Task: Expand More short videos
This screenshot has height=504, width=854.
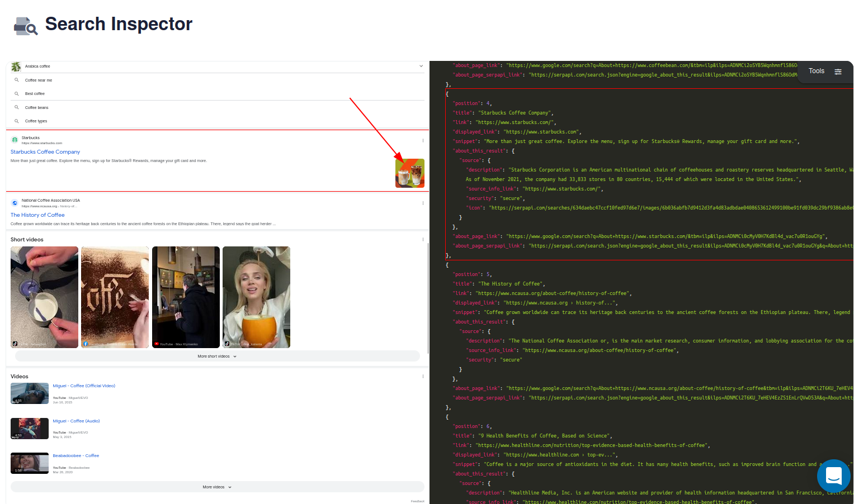Action: tap(216, 356)
